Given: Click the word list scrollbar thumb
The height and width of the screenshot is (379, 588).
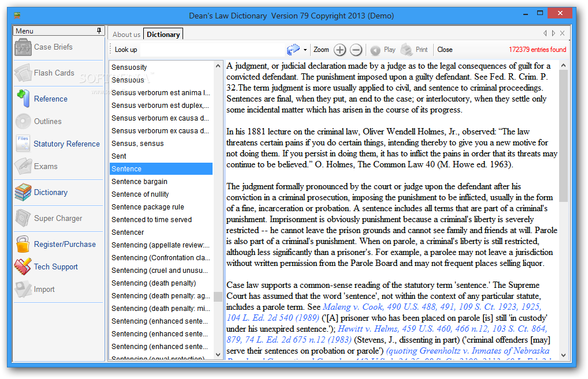Looking at the screenshot, I should coord(218,297).
